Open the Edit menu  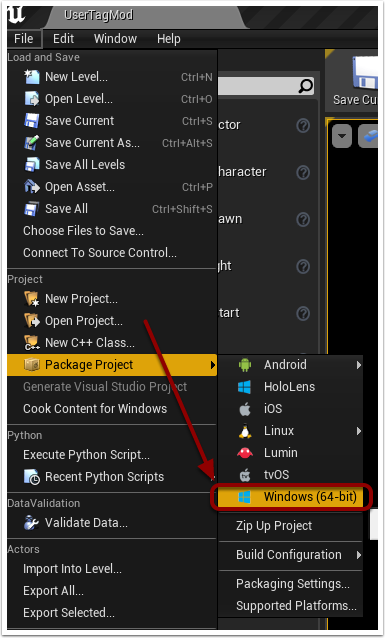(63, 39)
